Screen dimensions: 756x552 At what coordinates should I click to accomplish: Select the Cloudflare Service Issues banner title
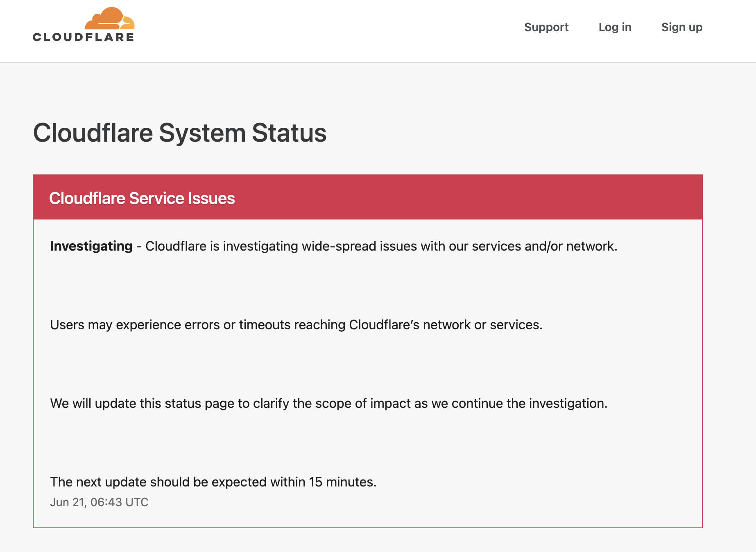[142, 198]
